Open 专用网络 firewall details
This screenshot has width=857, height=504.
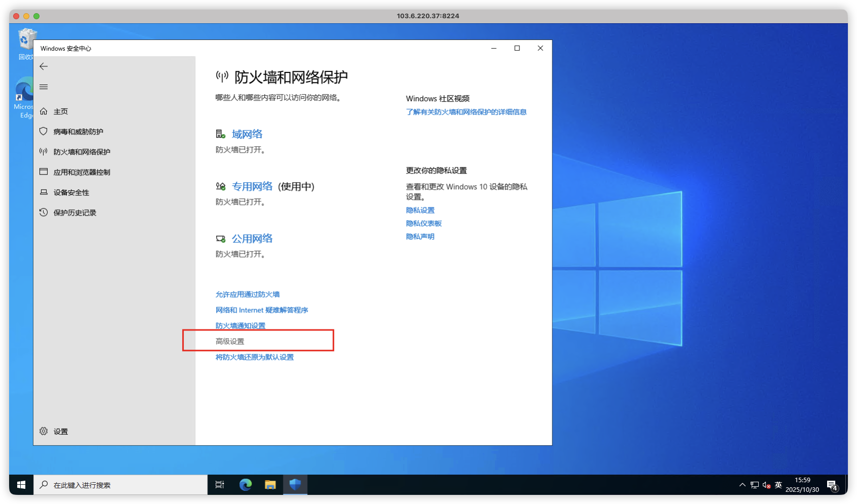click(252, 186)
